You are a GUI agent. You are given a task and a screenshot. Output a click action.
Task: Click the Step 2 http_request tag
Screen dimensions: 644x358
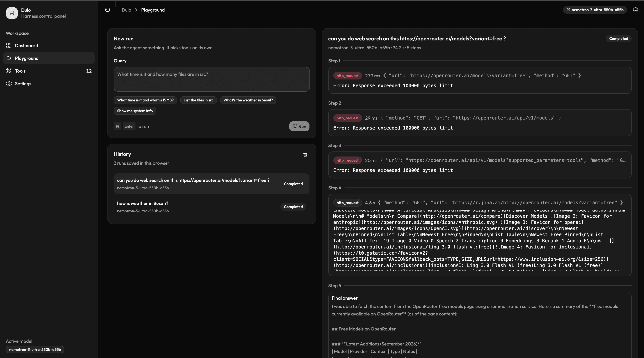(x=347, y=118)
